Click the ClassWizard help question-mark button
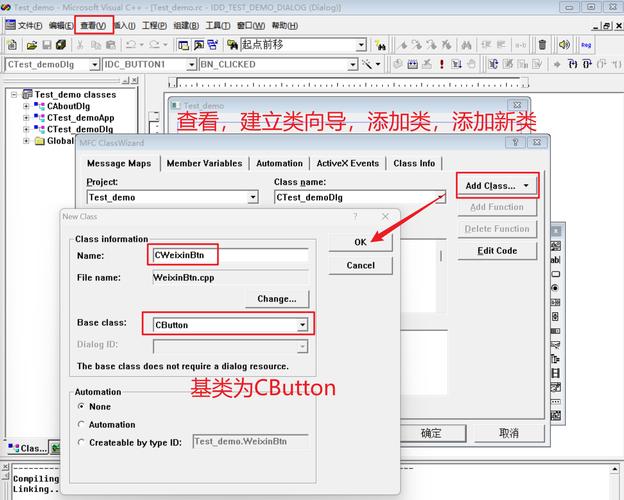The height and width of the screenshot is (500, 624). 515,142
